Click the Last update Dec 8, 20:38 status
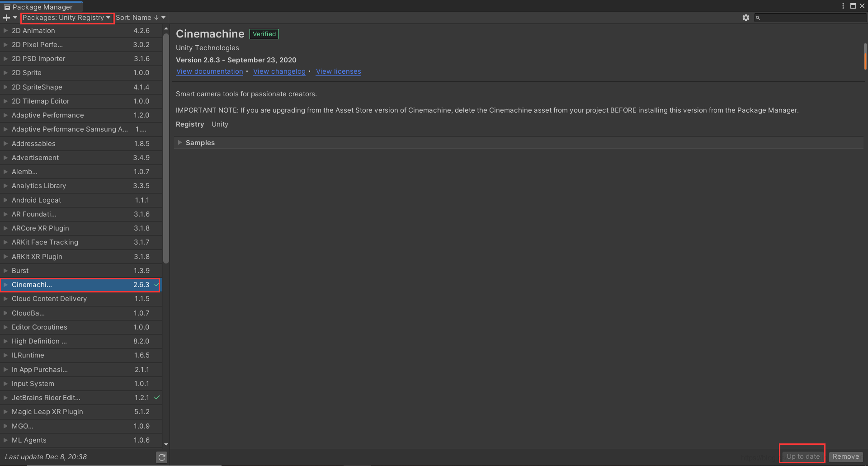 (46, 457)
